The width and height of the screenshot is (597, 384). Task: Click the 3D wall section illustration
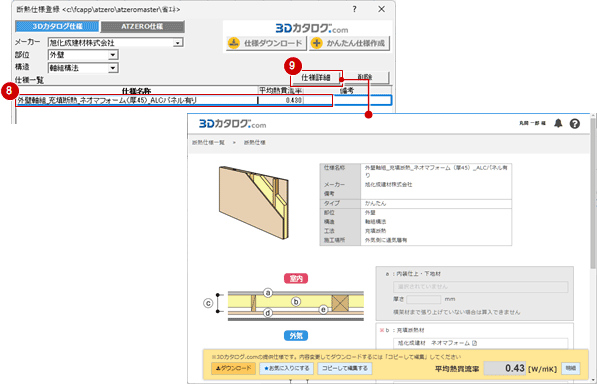point(254,202)
